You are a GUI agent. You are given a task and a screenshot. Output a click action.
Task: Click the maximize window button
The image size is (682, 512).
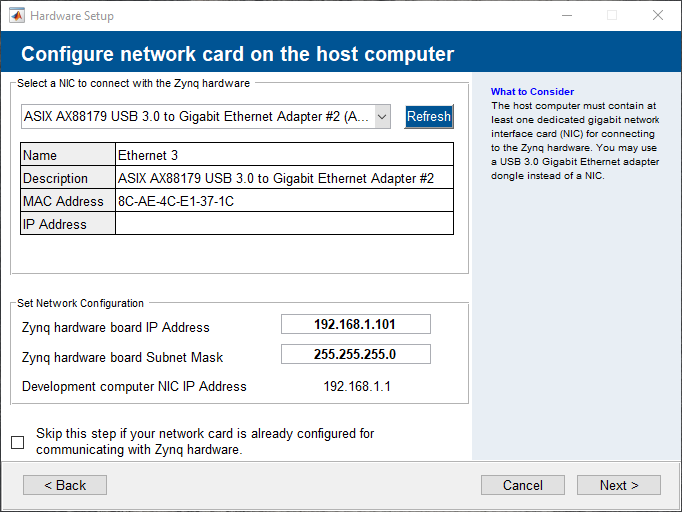point(611,16)
